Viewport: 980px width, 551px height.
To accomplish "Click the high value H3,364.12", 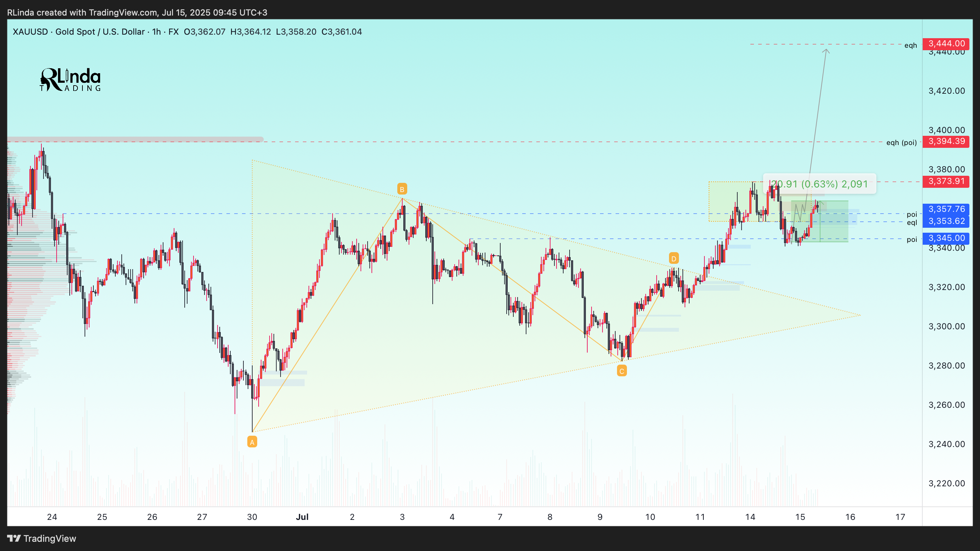I will pyautogui.click(x=251, y=32).
